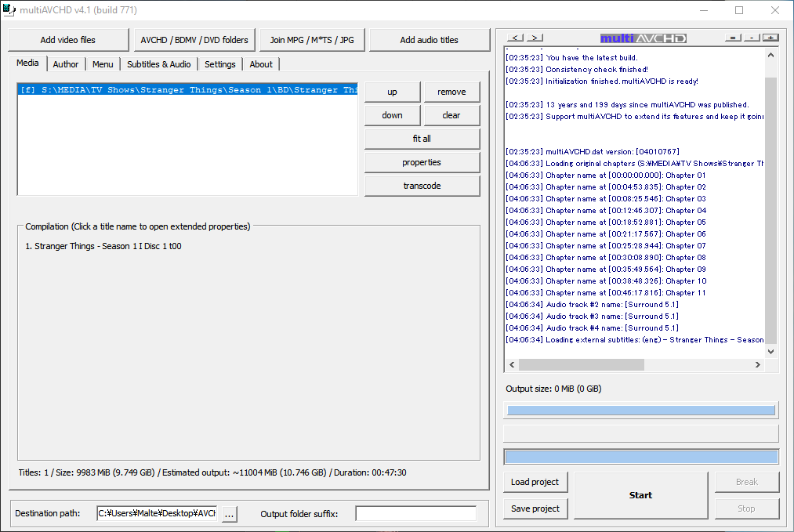The image size is (794, 532).
Task: Click the '<' button above the log
Action: click(x=515, y=38)
